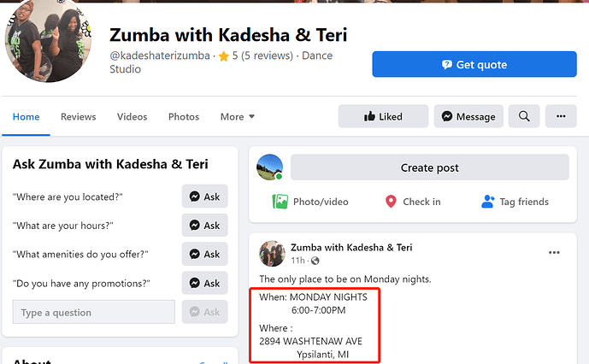The image size is (589, 364).
Task: Ask "Do you have any promotions?"
Action: [204, 283]
